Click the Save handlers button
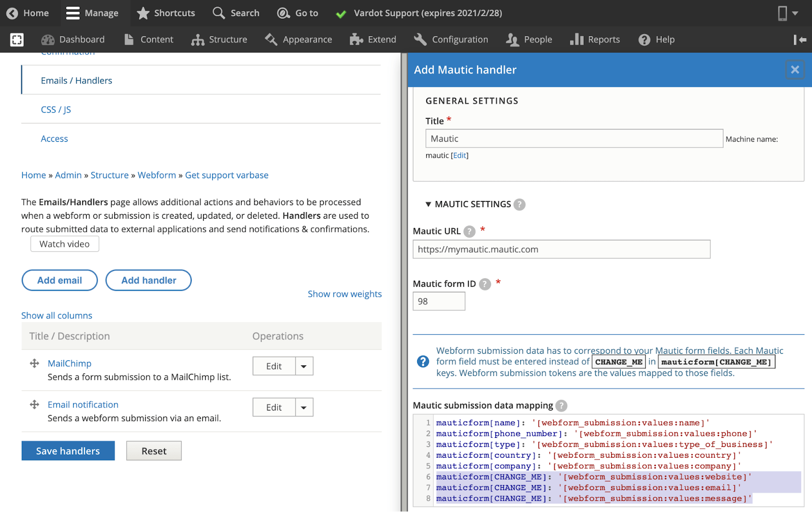The image size is (812, 512). (68, 451)
